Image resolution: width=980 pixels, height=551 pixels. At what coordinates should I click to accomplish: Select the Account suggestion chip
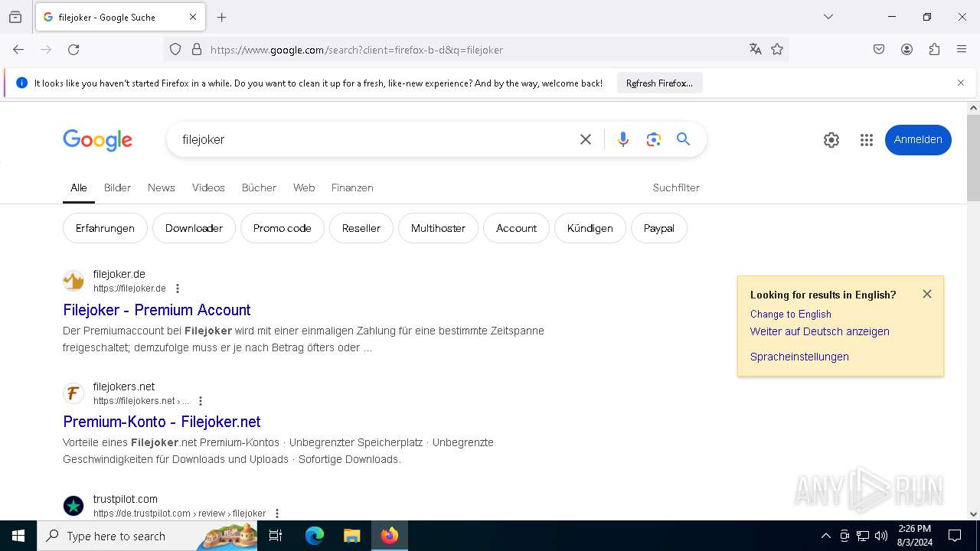tap(516, 228)
